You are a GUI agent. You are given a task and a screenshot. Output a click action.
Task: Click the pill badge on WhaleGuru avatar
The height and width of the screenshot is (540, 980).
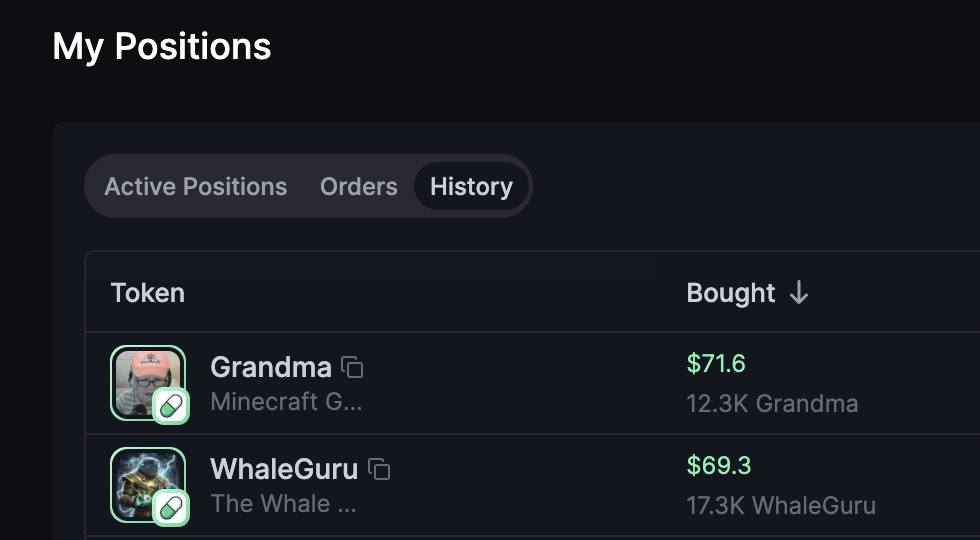[171, 507]
